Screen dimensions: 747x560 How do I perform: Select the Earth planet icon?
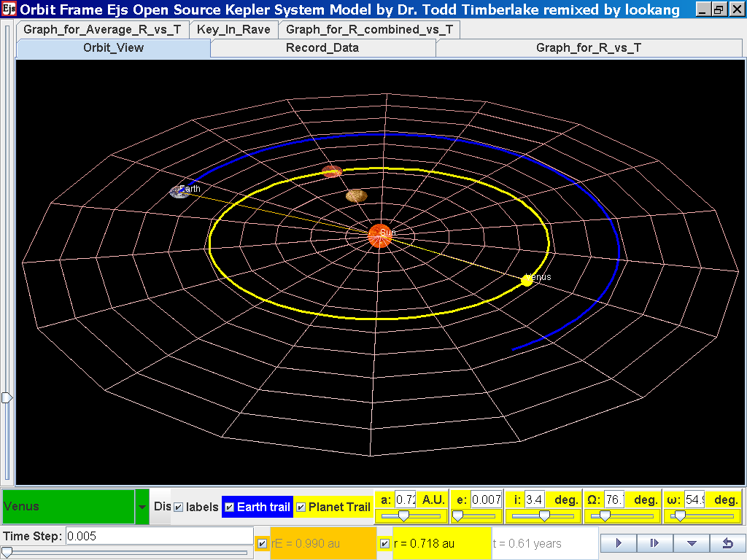tap(179, 192)
